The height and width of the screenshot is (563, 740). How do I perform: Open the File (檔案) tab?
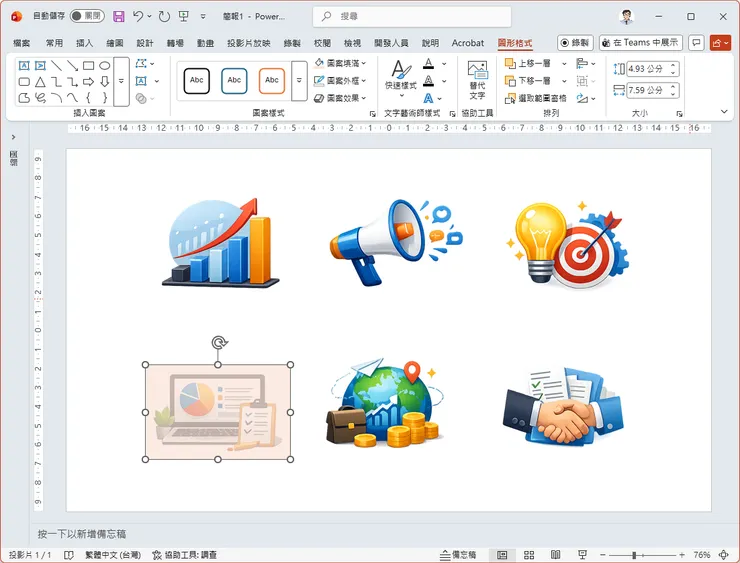coord(21,43)
